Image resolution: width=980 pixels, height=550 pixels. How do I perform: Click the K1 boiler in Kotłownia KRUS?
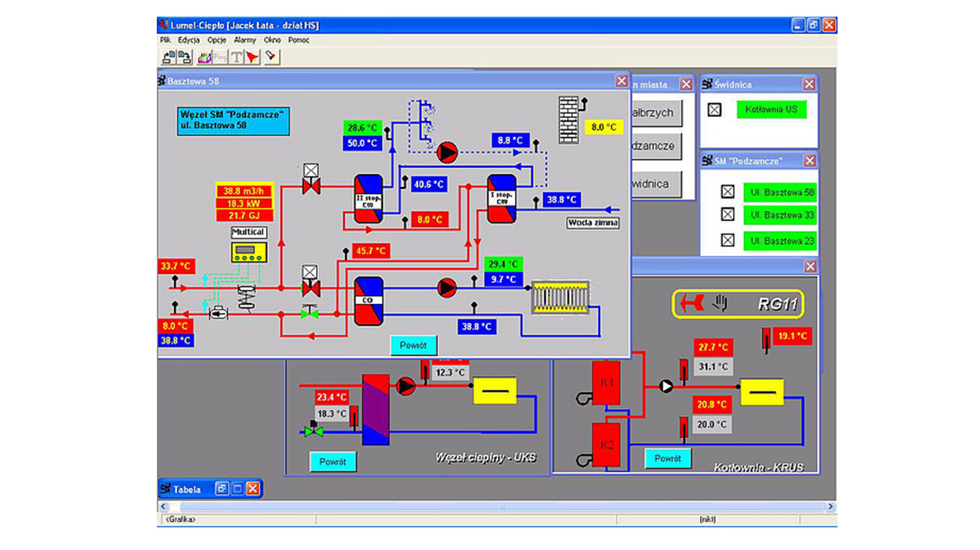point(607,383)
